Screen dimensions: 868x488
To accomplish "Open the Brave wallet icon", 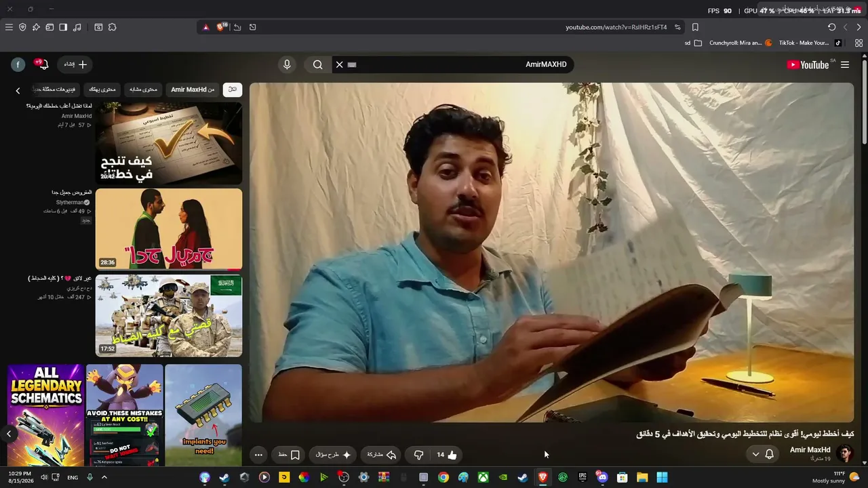I will click(x=50, y=27).
